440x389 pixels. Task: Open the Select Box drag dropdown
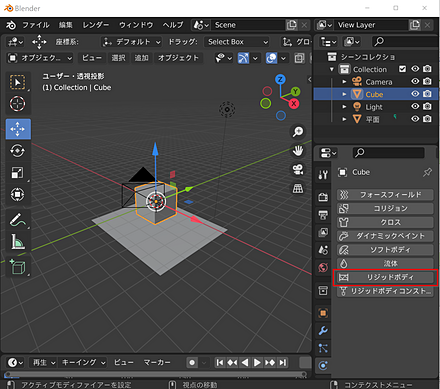coord(236,42)
